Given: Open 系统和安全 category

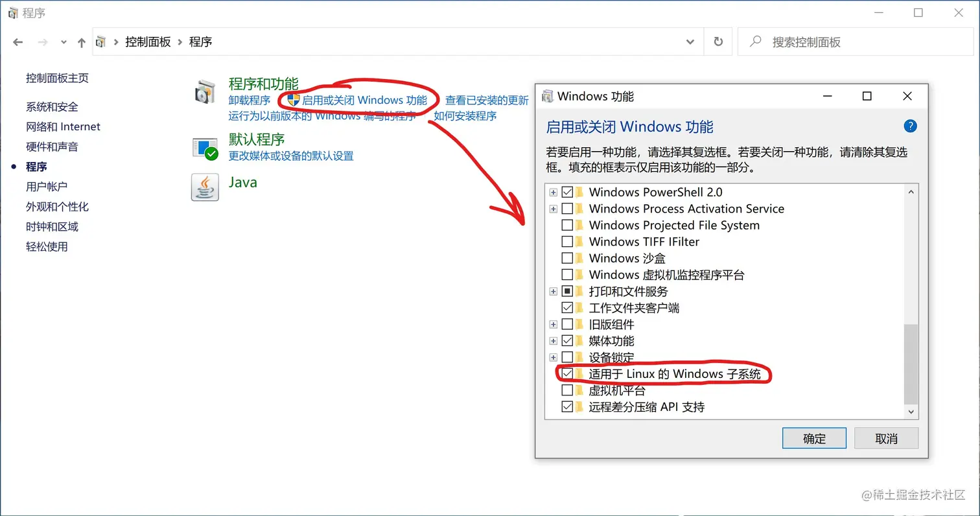Looking at the screenshot, I should [52, 106].
